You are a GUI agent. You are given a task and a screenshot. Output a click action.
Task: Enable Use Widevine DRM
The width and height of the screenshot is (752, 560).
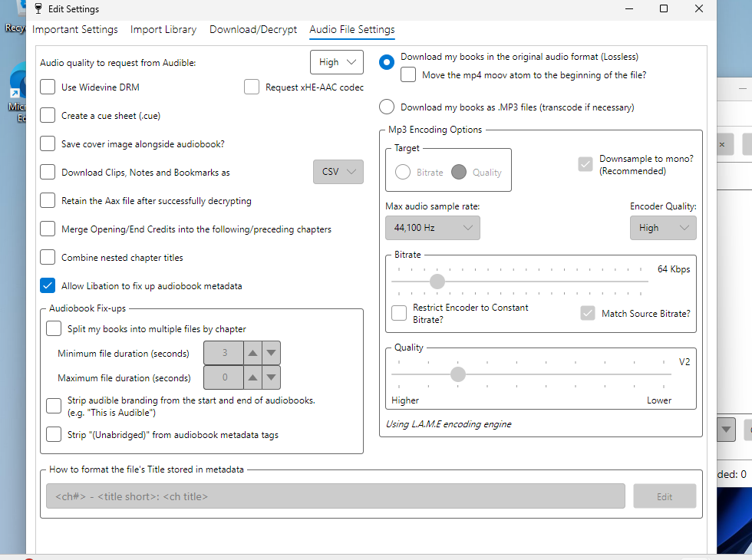click(48, 87)
